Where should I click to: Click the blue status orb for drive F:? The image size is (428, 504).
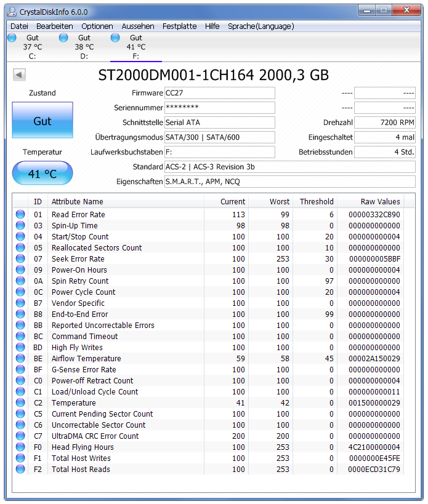115,38
